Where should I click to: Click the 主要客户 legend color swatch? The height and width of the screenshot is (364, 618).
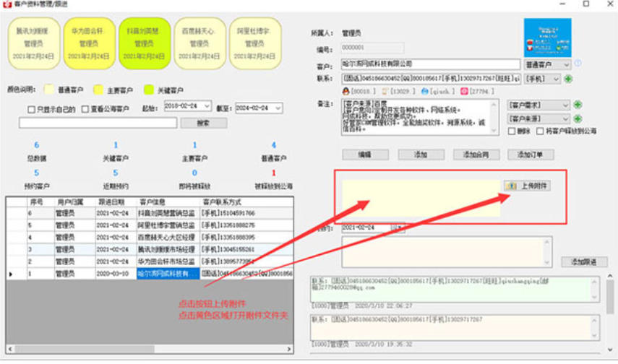click(98, 90)
